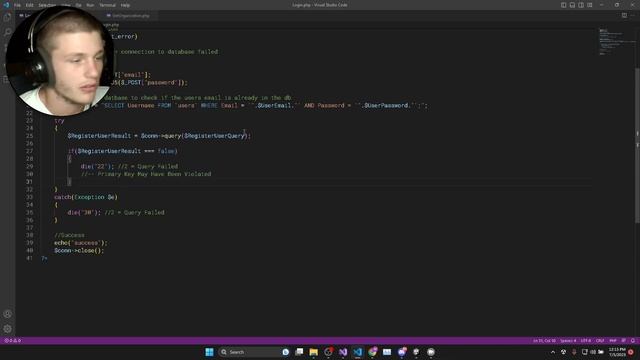Show hidden system tray icons chevron
Viewport: 640px width, 360px height.
click(553, 352)
